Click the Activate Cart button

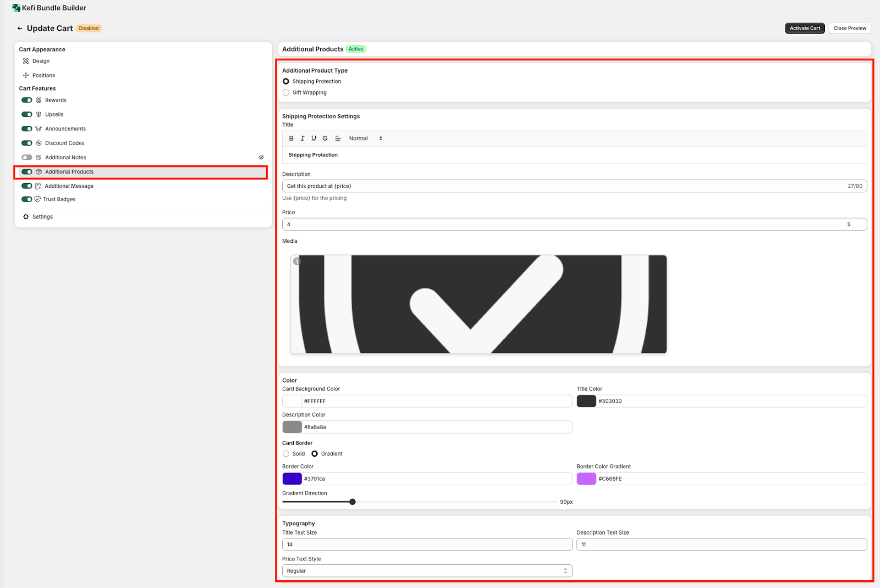tap(804, 28)
